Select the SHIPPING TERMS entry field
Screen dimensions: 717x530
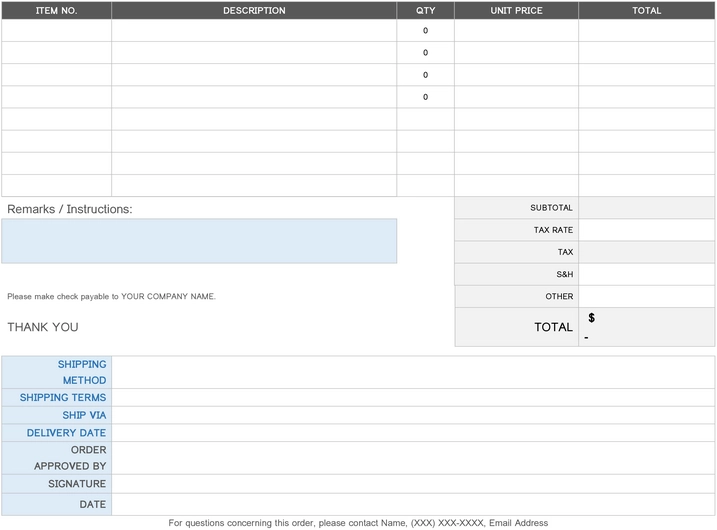point(413,398)
